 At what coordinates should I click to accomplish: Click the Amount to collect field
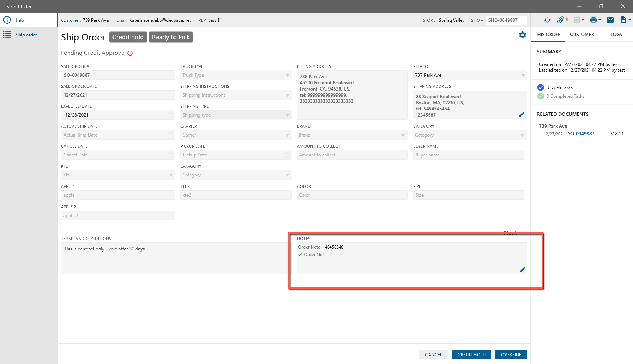(352, 155)
